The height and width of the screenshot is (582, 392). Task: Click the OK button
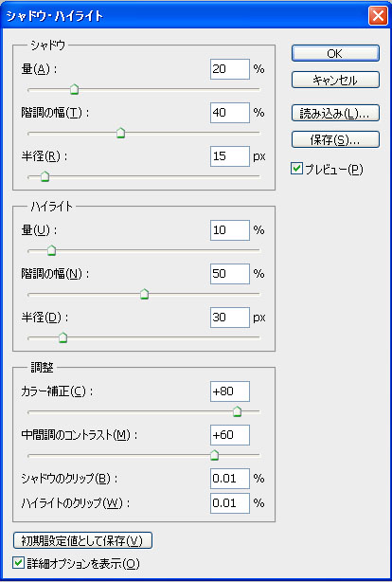(335, 53)
